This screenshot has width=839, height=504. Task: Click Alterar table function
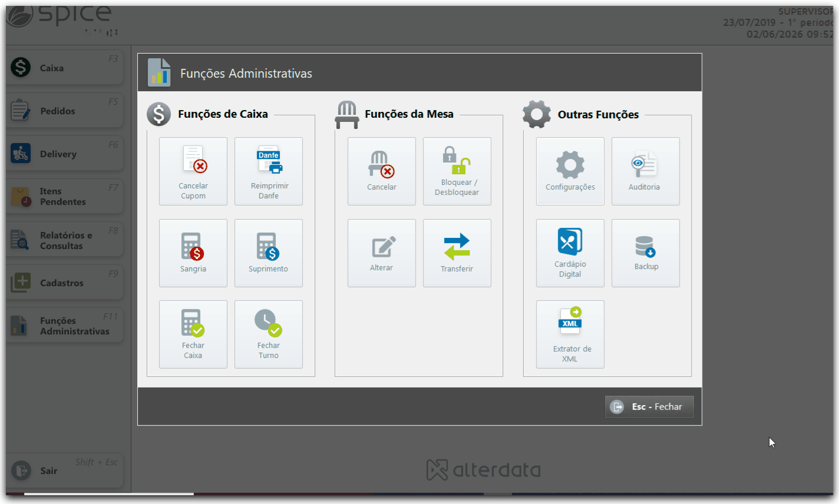coord(382,253)
